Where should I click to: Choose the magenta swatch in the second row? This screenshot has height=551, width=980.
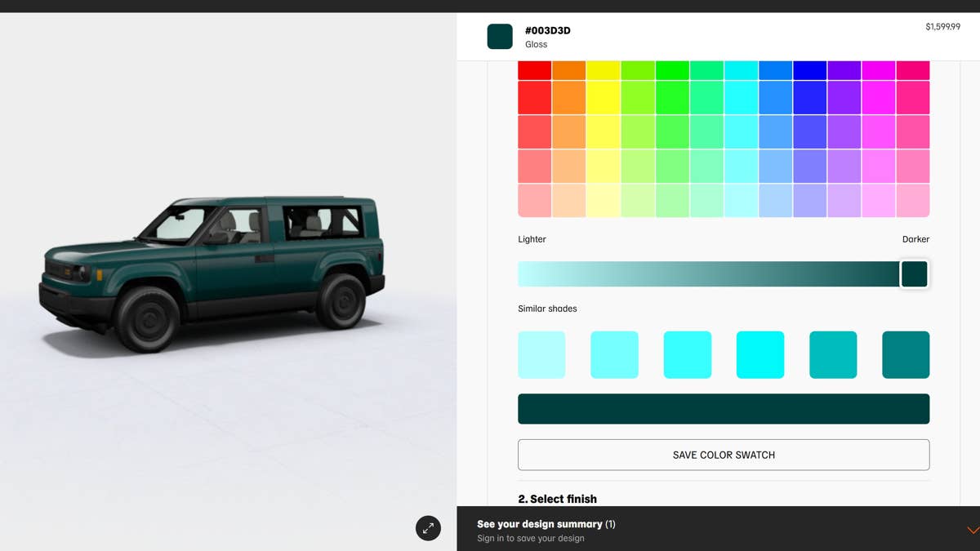(x=879, y=97)
